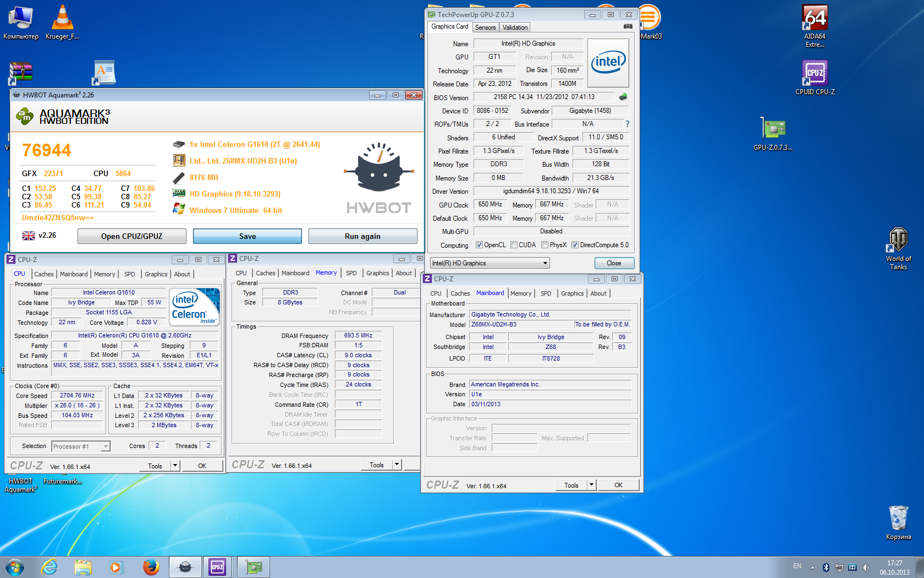Switch to HWBOT Aquamark taskbar item
Image resolution: width=924 pixels, height=578 pixels.
(x=185, y=567)
